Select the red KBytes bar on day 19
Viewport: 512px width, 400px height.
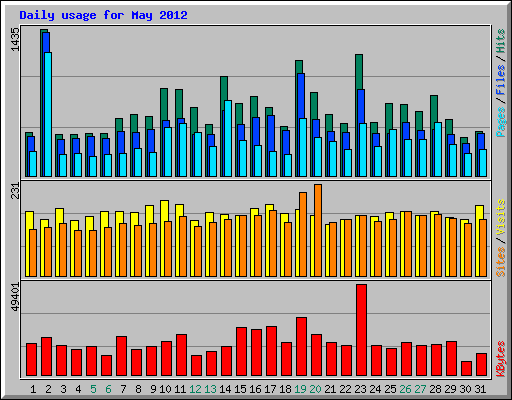pos(301,347)
